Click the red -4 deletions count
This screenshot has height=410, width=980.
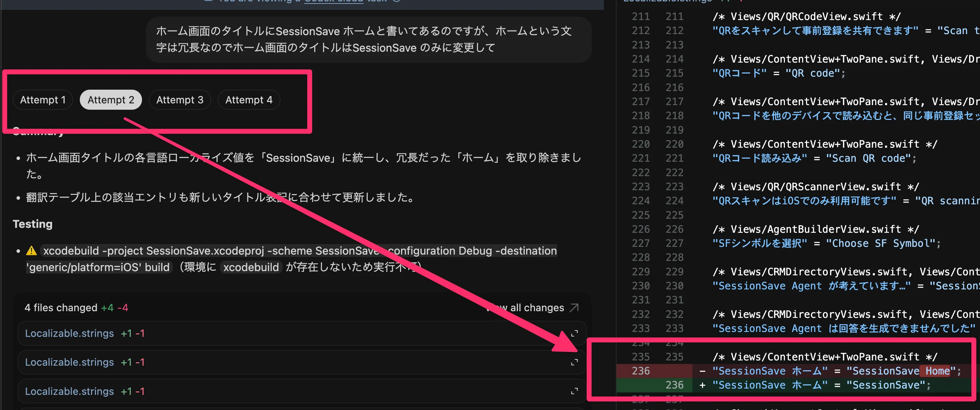coord(122,308)
